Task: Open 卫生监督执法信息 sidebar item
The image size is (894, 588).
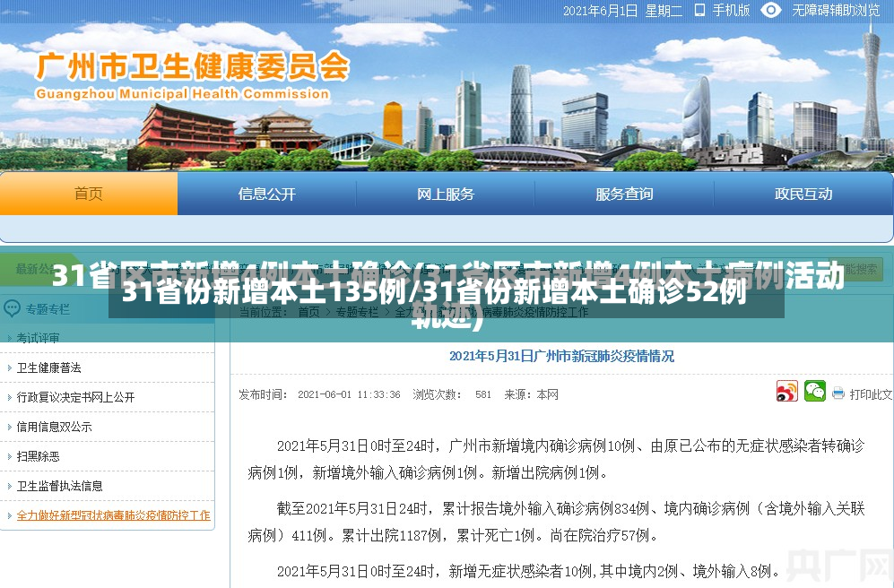Action: point(60,487)
